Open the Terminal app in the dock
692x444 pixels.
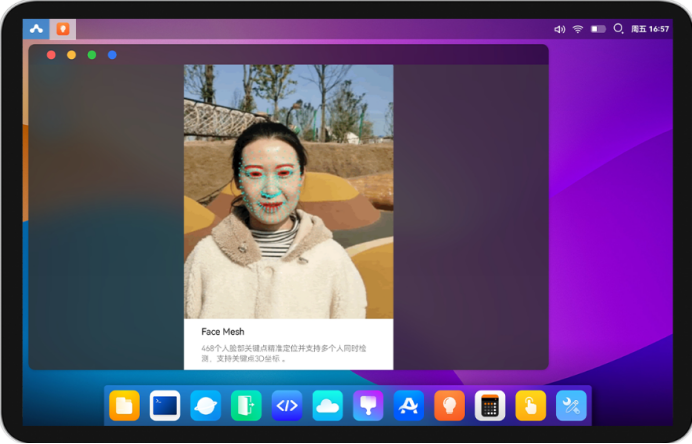[165, 405]
